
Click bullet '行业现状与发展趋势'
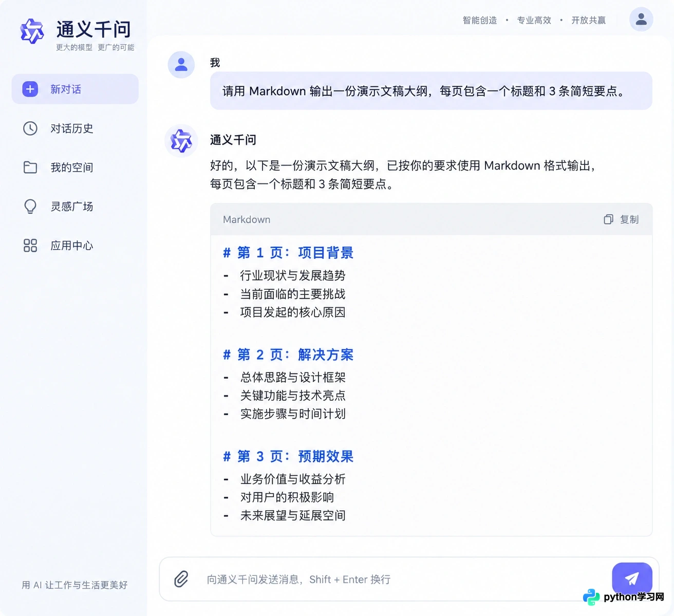pyautogui.click(x=293, y=275)
